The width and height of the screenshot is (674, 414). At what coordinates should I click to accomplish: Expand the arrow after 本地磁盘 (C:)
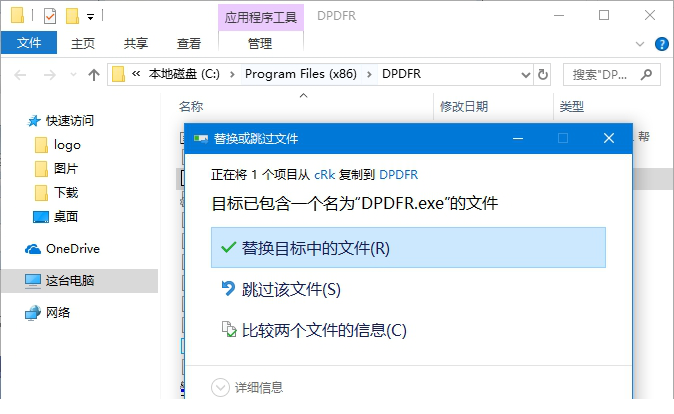232,74
